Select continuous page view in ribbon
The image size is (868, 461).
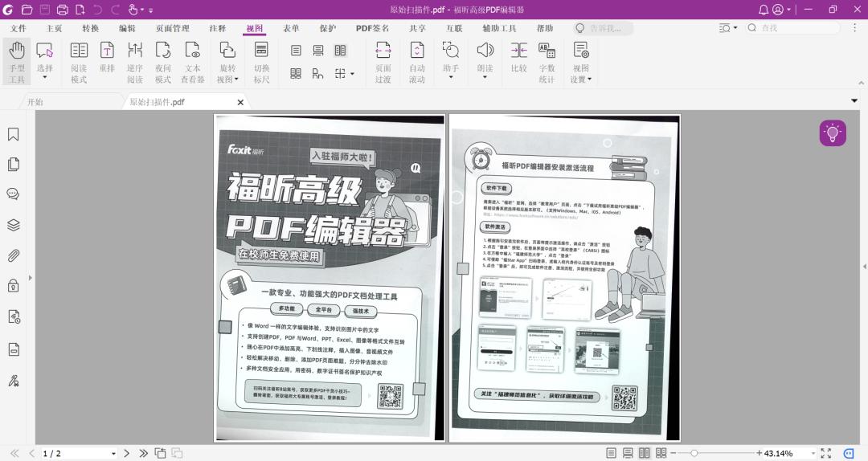[x=318, y=51]
